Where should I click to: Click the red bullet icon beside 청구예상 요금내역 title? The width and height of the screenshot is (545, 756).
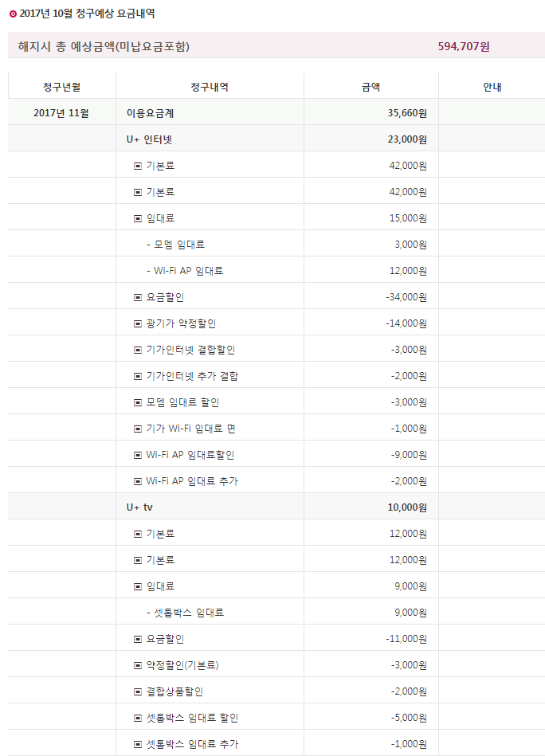click(12, 14)
